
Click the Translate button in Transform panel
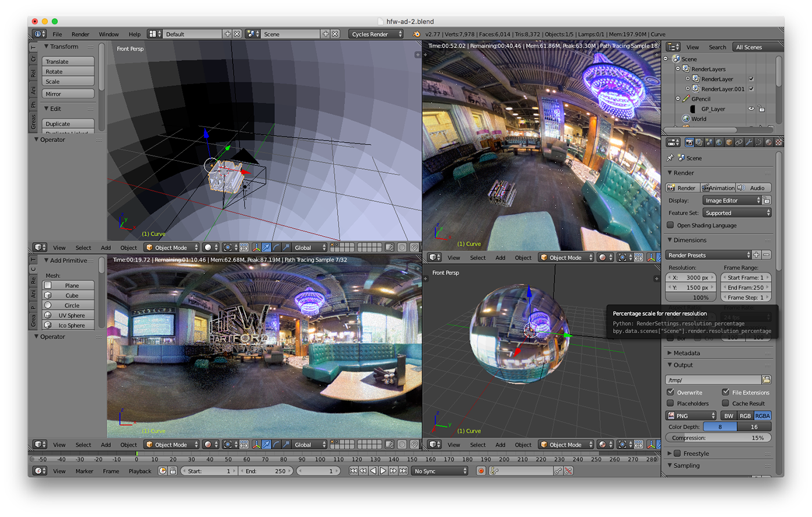(x=68, y=62)
